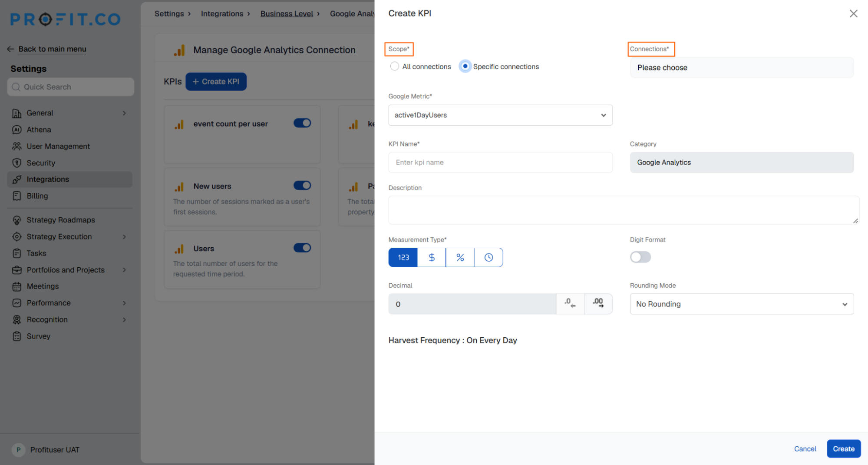Click the Harvest Frequency On Every Day text
Image resolution: width=868 pixels, height=465 pixels.
[452, 341]
